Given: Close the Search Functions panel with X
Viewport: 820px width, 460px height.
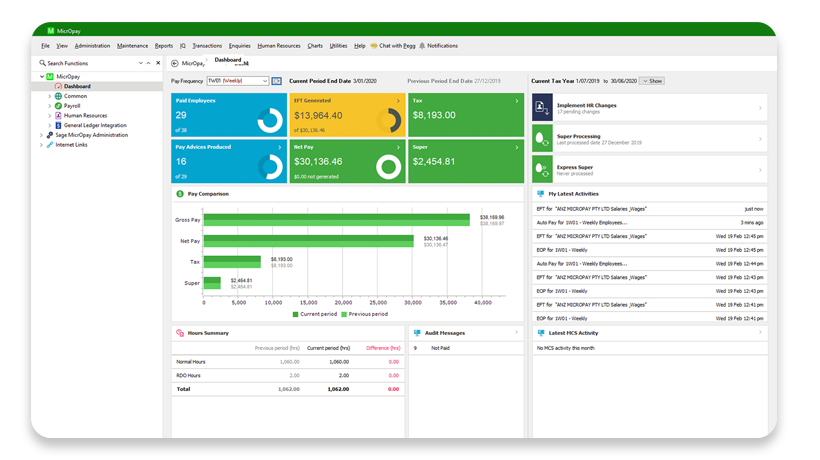Looking at the screenshot, I should 158,63.
